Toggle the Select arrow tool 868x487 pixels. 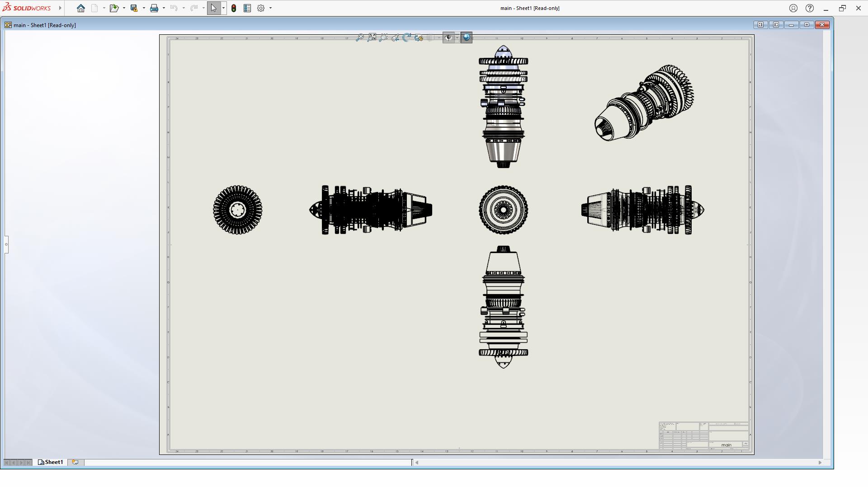tap(214, 8)
